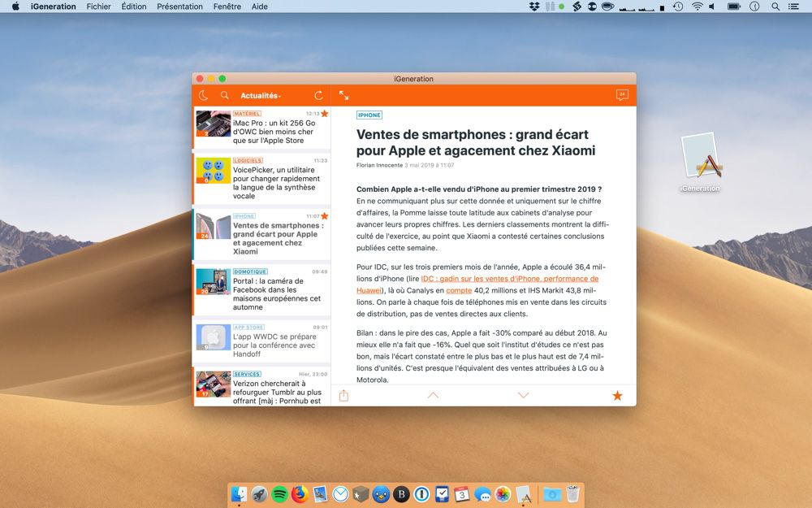This screenshot has width=812, height=508.
Task: Toggle night mode with the moon icon
Action: click(204, 95)
